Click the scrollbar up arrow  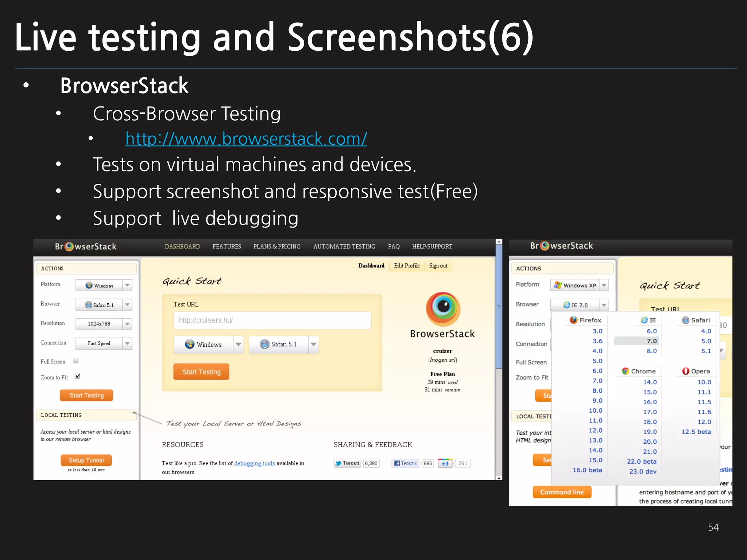pos(499,242)
